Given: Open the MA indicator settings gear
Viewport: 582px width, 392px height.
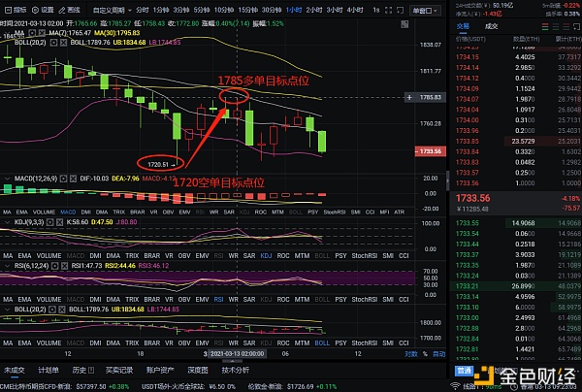Looking at the screenshot, I should pos(32,33).
